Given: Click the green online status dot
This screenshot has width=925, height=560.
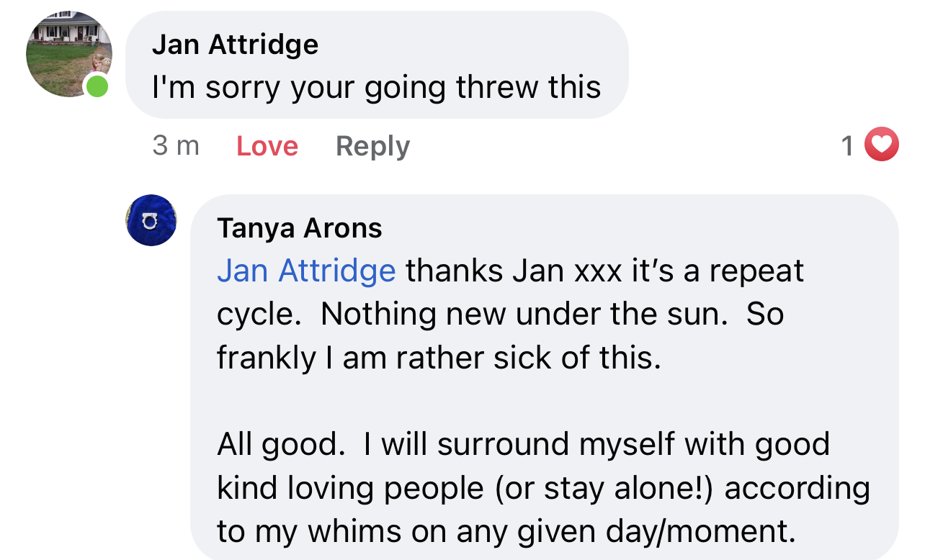Looking at the screenshot, I should point(97,87).
